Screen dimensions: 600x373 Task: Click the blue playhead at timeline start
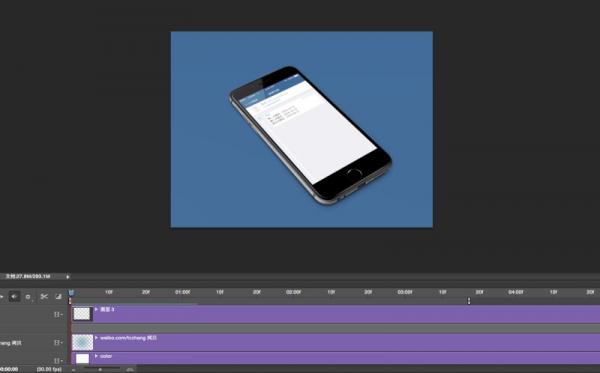71,293
